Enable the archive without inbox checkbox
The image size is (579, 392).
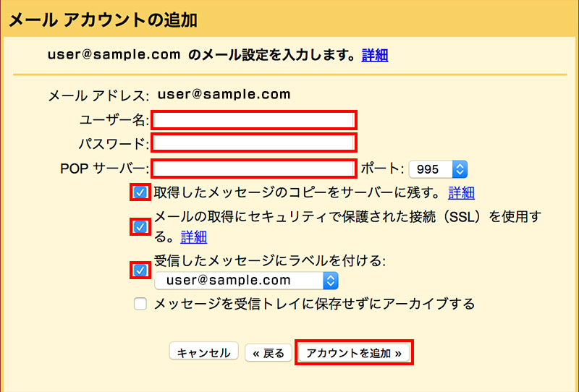[140, 304]
